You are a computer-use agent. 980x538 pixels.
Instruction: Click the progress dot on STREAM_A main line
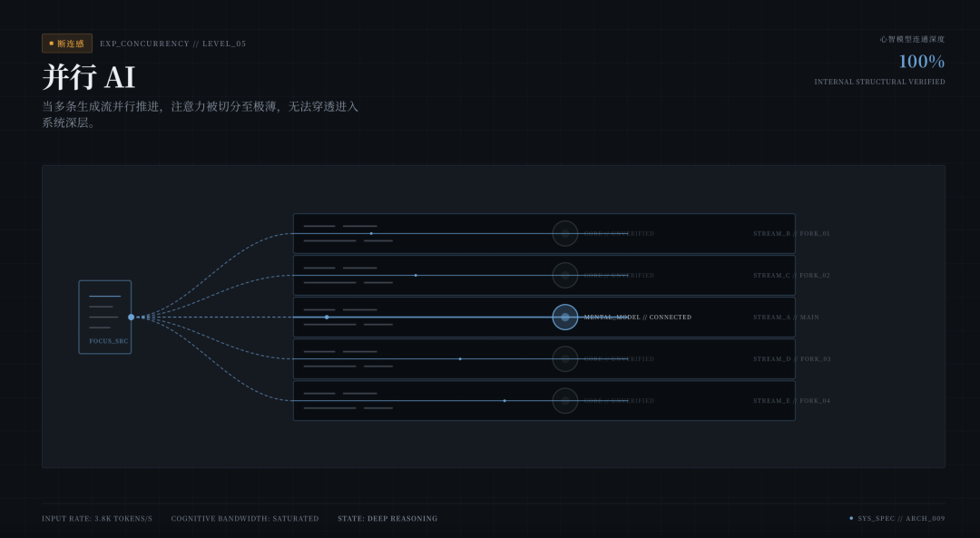tap(327, 318)
